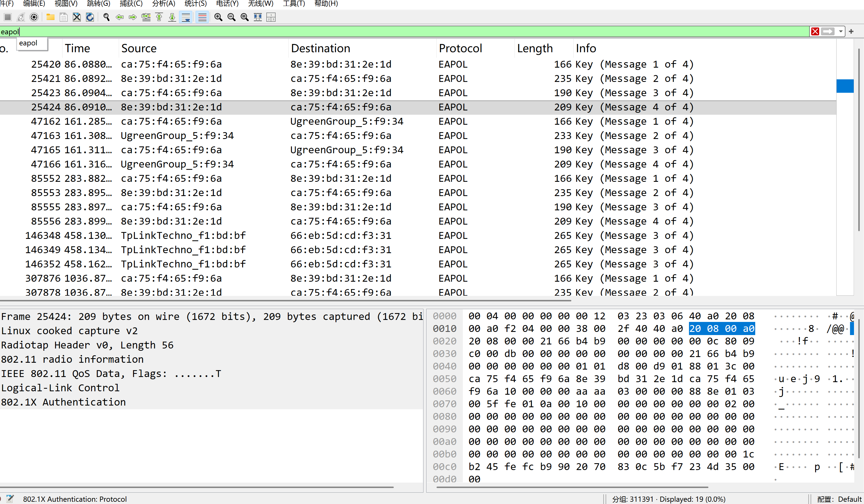Close the current capture file icon
Screen dimensions: 864x504
[x=77, y=17]
